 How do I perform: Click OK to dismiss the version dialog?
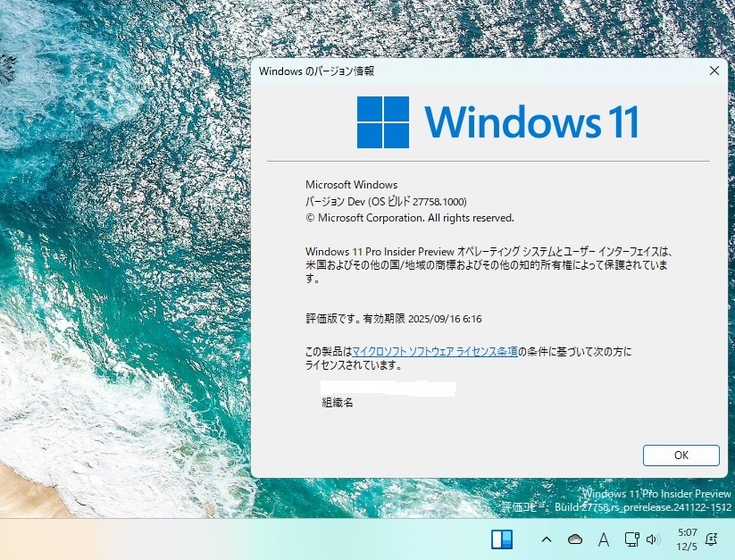click(x=681, y=455)
